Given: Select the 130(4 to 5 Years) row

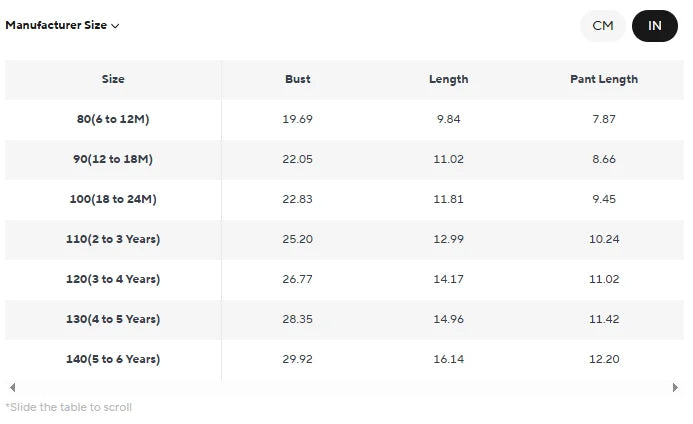Looking at the screenshot, I should click(x=344, y=319).
